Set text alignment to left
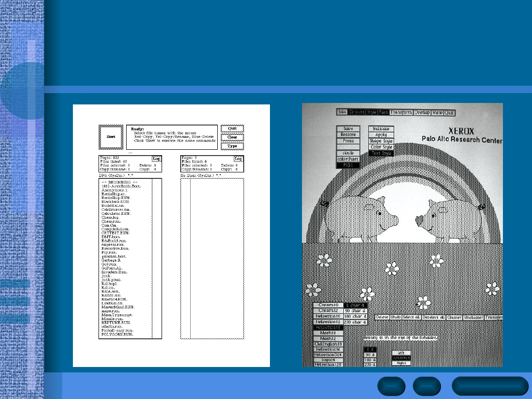Viewport: 532px width, 399px height. 400,353
